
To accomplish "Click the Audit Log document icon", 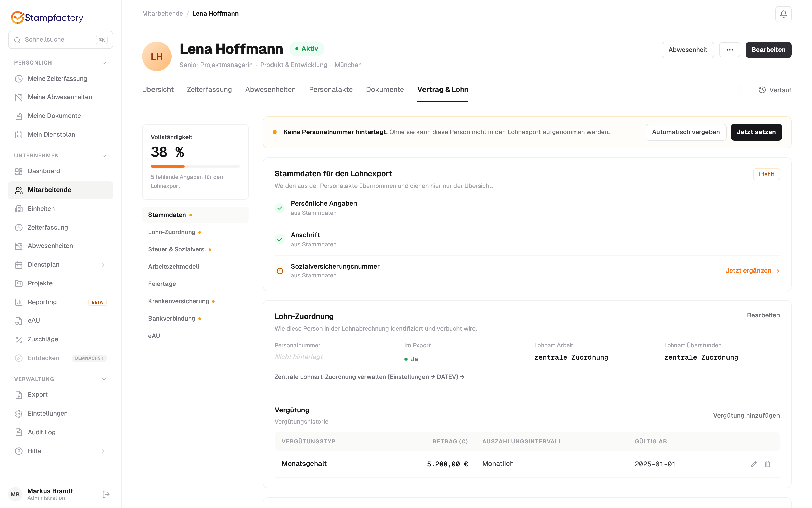I will pos(19,432).
